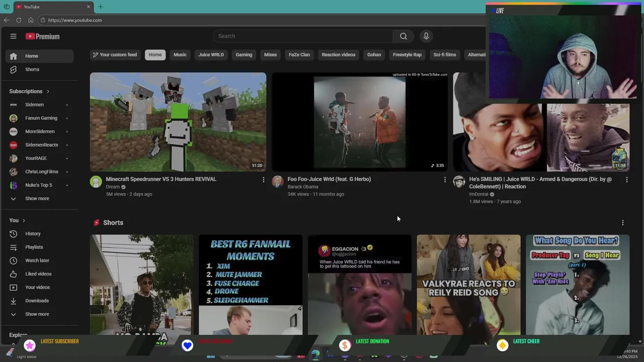Open the hamburger guide menu
Screen dimensions: 644x362
[14, 36]
